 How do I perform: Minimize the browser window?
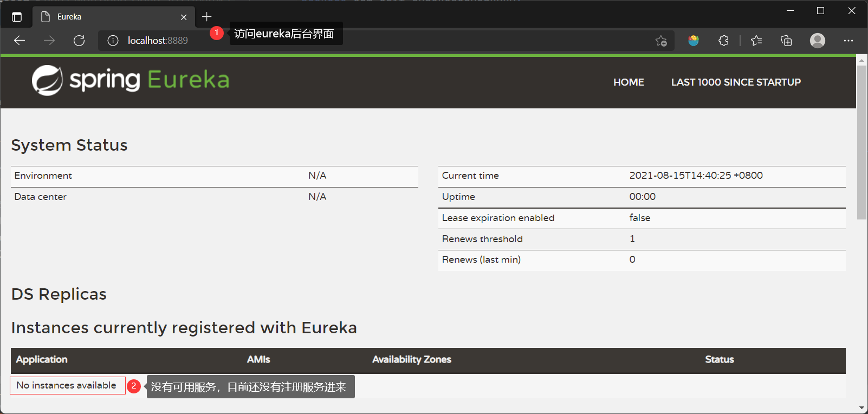pos(790,11)
